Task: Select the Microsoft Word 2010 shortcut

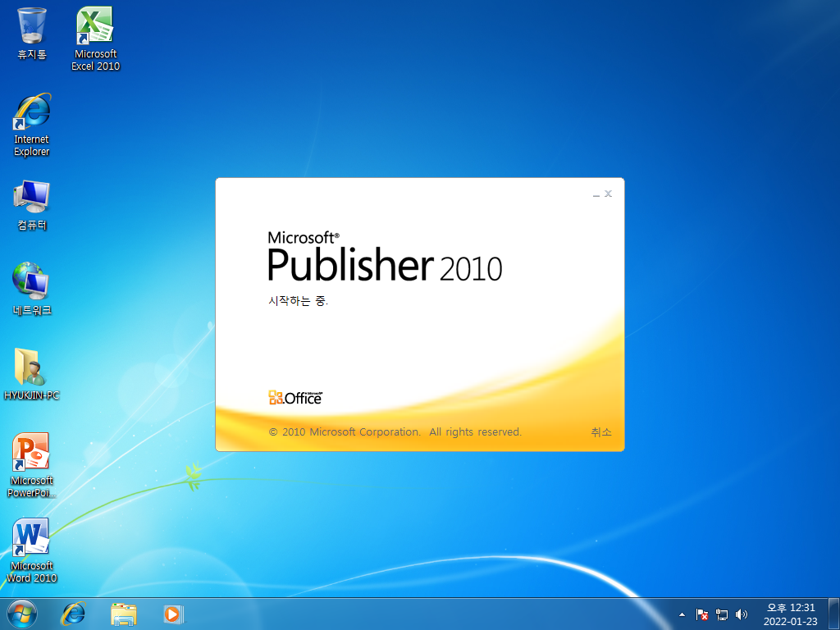Action: click(32, 550)
